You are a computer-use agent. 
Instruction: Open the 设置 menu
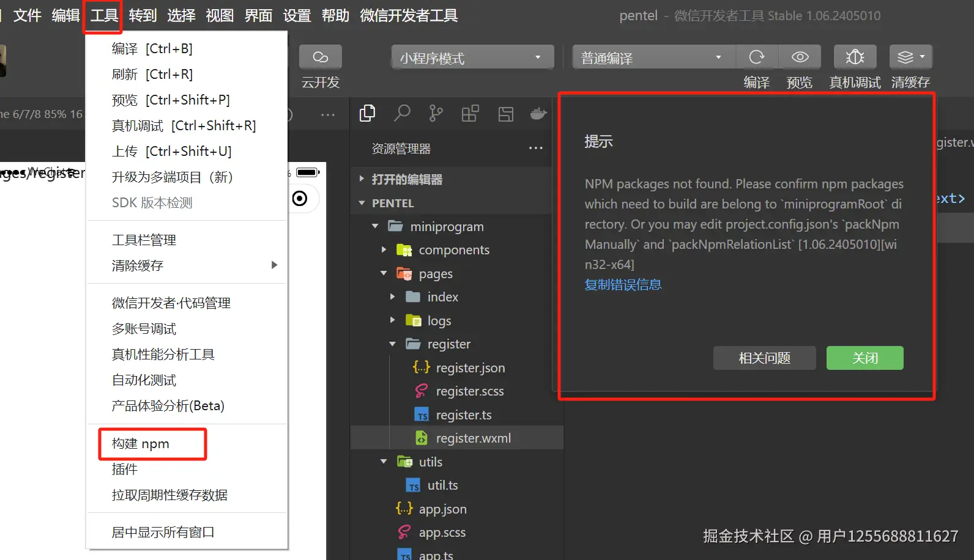coord(297,15)
